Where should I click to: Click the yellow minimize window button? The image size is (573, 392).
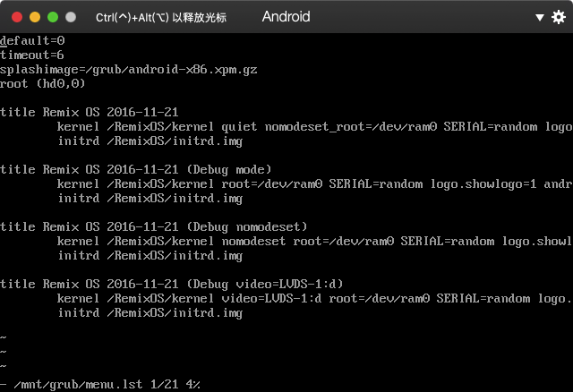click(35, 17)
